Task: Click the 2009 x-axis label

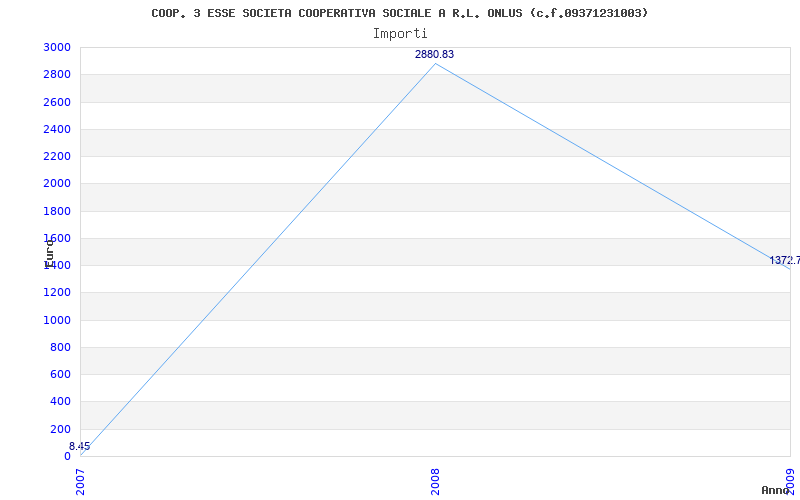Action: click(x=789, y=480)
